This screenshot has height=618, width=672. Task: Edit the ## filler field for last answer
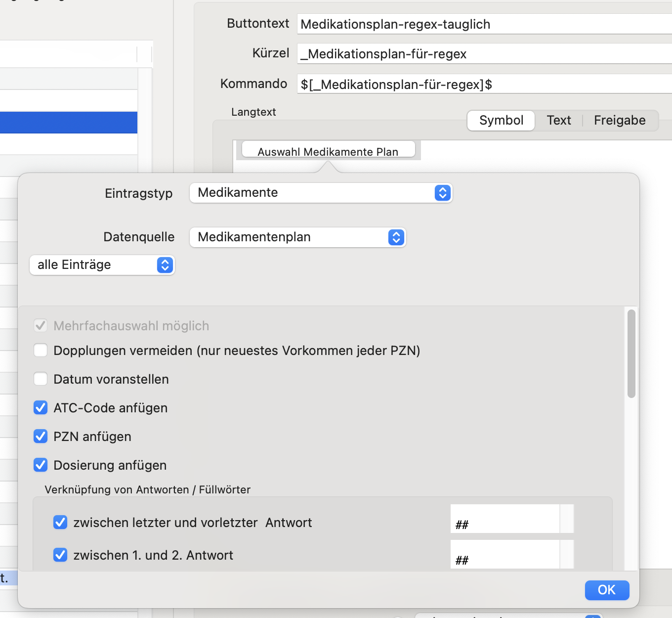pyautogui.click(x=504, y=519)
